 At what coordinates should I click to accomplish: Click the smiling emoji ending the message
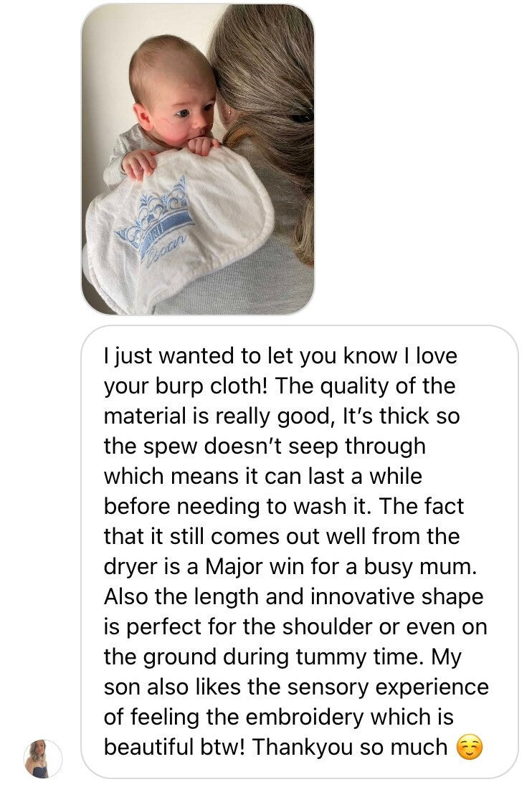pos(469,747)
